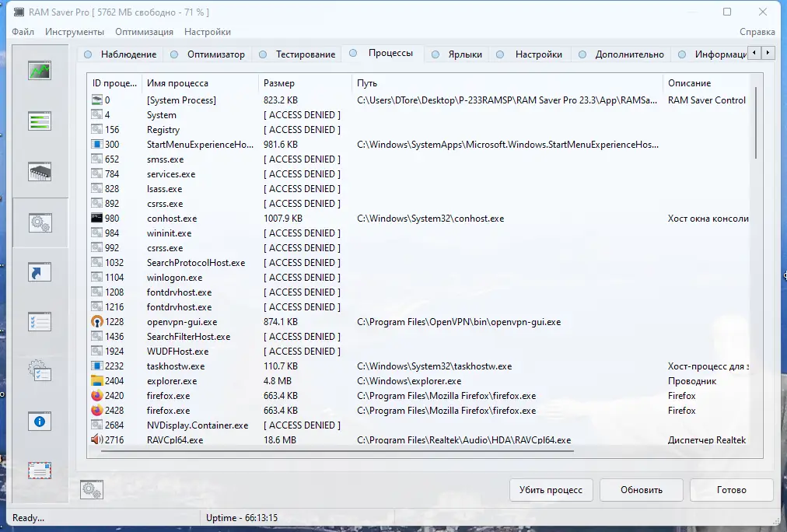This screenshot has height=532, width=787.
Task: Select the Ярлыки tab radio indicator
Action: (x=435, y=54)
